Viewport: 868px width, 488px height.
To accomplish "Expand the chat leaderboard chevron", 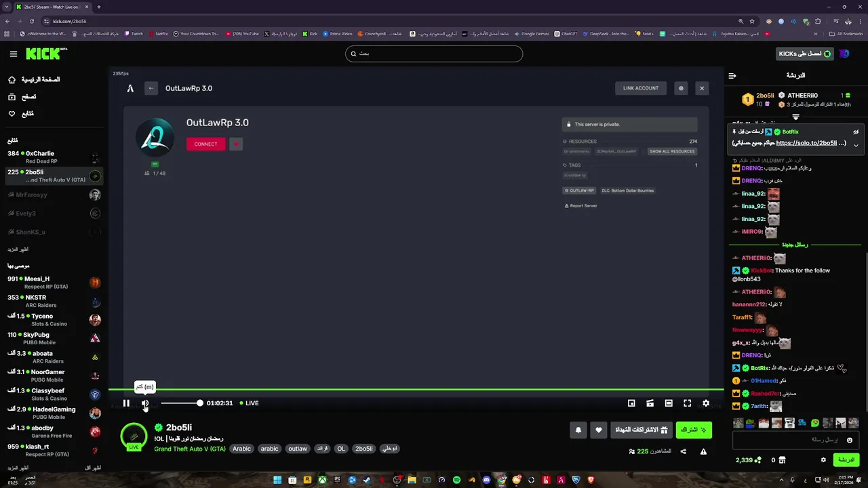I will tap(796, 117).
